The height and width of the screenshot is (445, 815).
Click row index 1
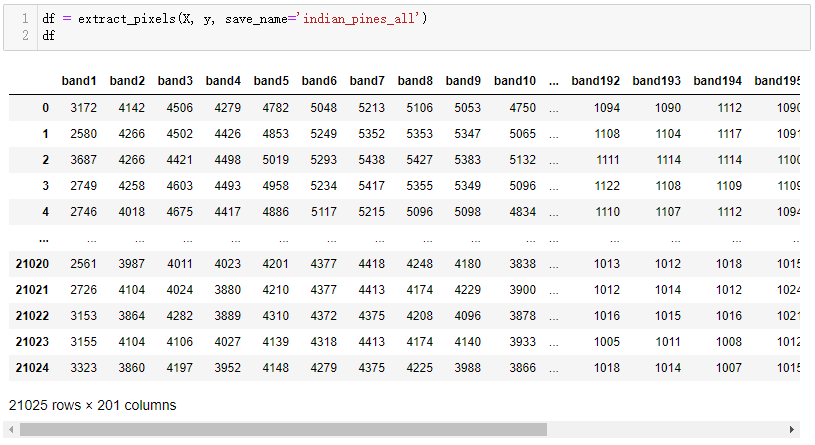(x=46, y=134)
